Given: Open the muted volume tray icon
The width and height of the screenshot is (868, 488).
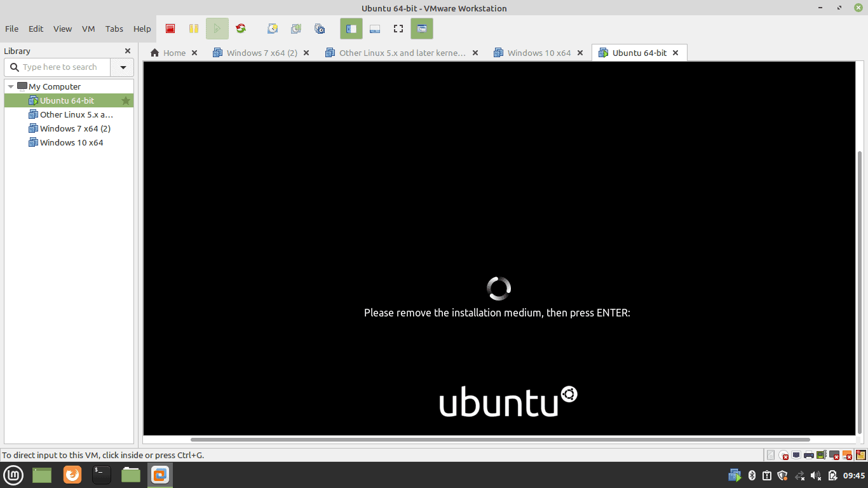Looking at the screenshot, I should pos(816,475).
